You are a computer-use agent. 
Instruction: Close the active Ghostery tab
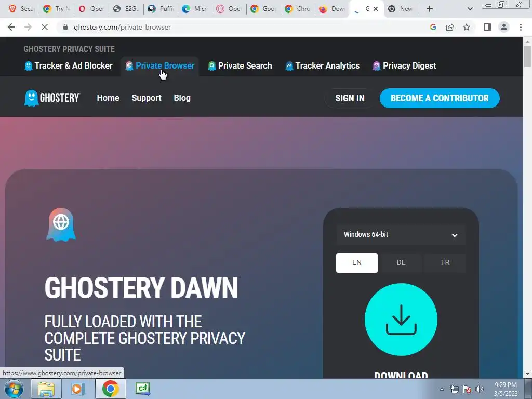[376, 9]
